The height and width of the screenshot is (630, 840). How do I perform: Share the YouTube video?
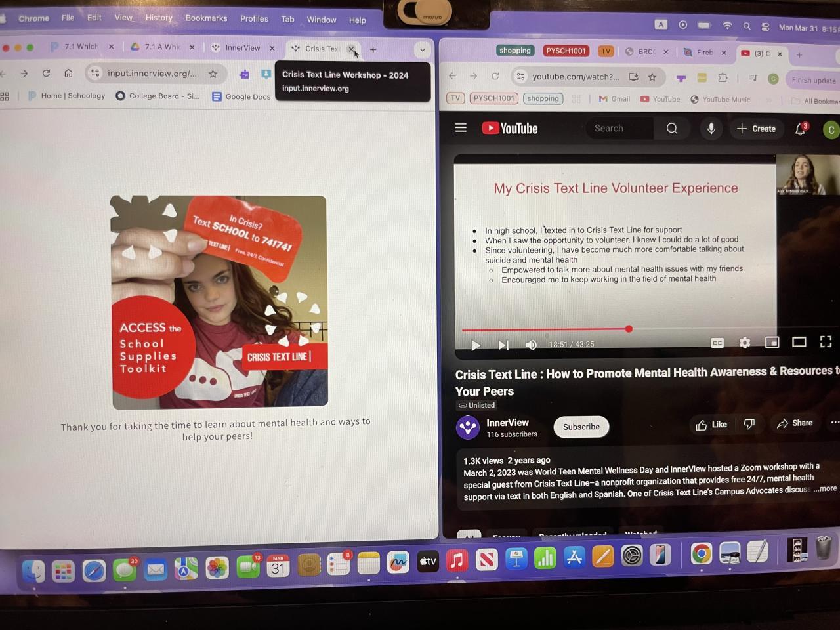point(795,423)
